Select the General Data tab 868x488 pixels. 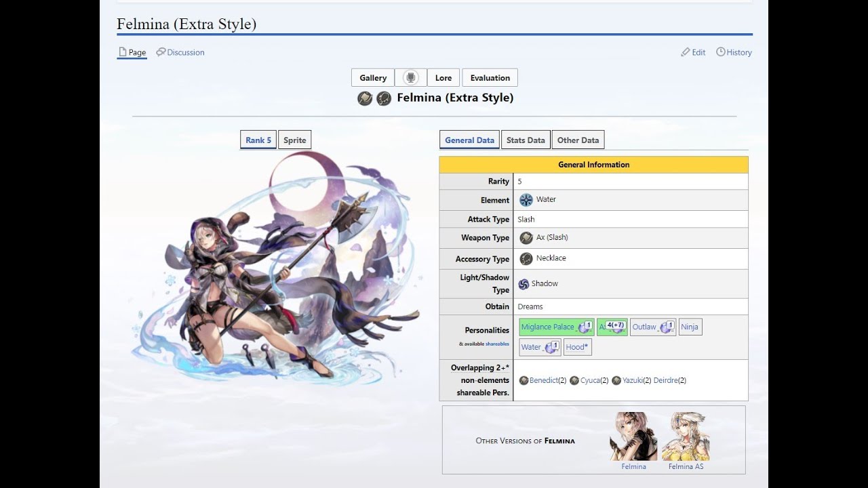(469, 140)
